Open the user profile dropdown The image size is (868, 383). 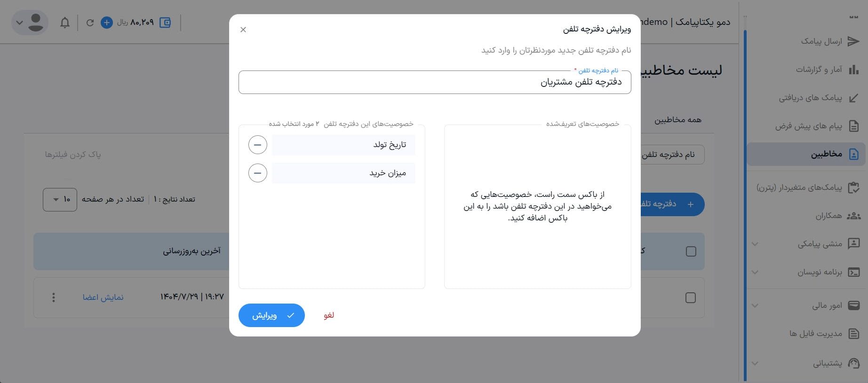point(30,22)
